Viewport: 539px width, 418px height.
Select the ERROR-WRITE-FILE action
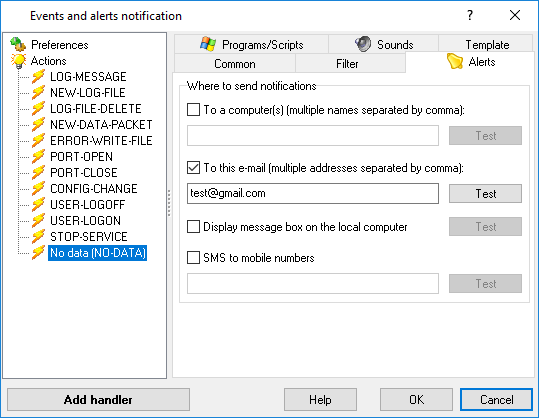click(101, 141)
